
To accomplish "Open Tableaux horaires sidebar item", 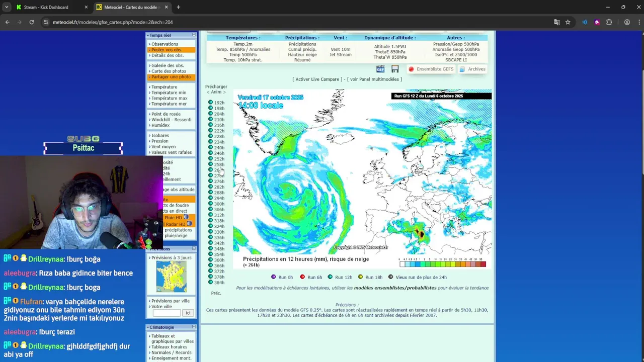I will coord(169,347).
